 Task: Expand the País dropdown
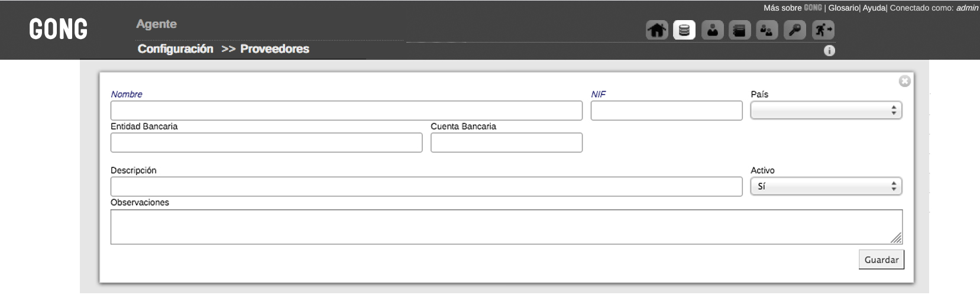tap(826, 111)
